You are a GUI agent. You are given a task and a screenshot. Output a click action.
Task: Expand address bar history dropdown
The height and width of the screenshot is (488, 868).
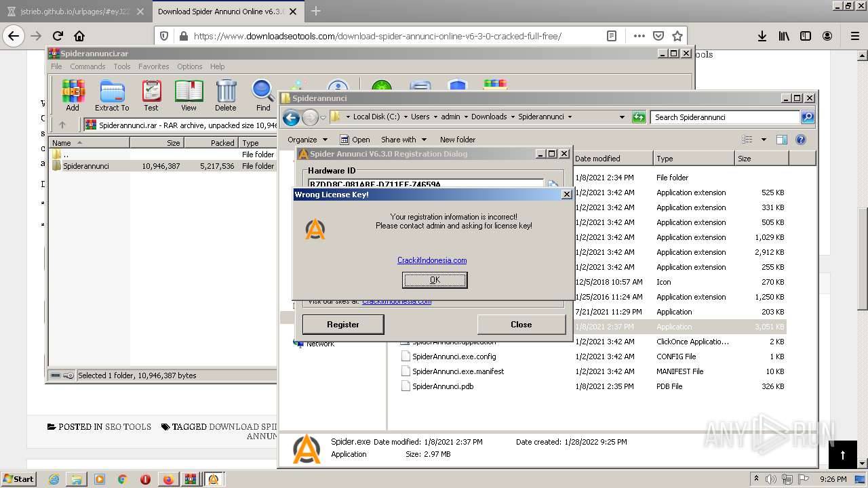622,117
